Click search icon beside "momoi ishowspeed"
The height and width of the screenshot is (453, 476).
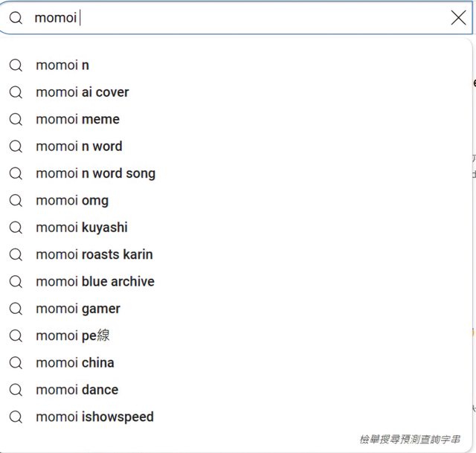pyautogui.click(x=16, y=417)
